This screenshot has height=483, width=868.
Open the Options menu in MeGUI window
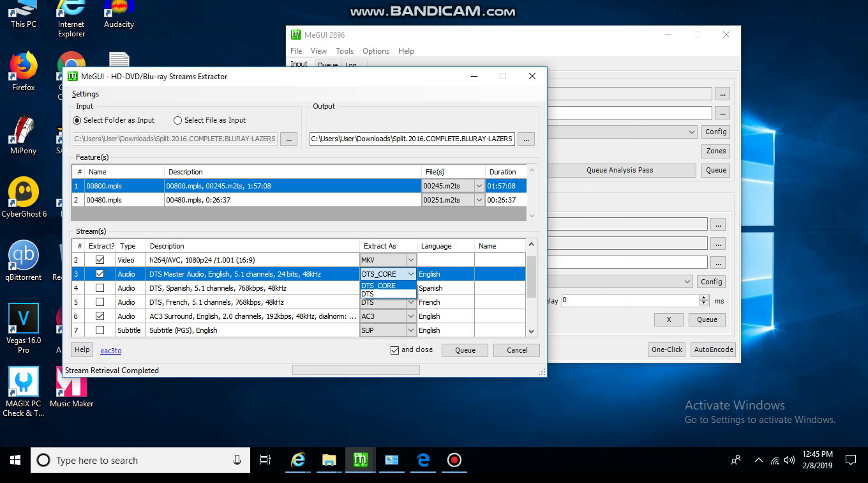(x=376, y=51)
